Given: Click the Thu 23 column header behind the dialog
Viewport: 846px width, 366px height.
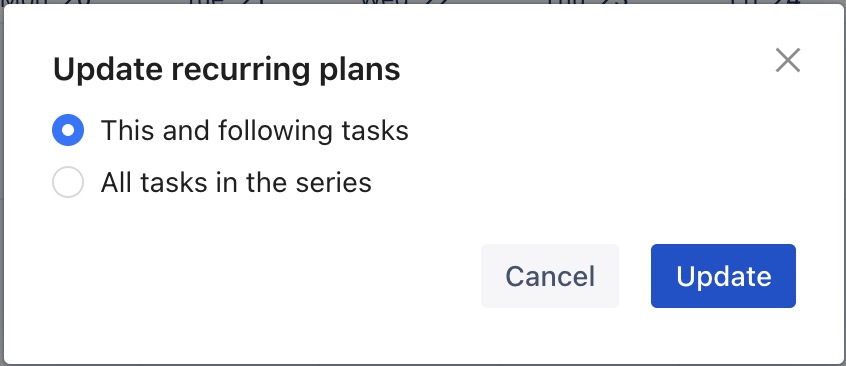Looking at the screenshot, I should [587, 2].
